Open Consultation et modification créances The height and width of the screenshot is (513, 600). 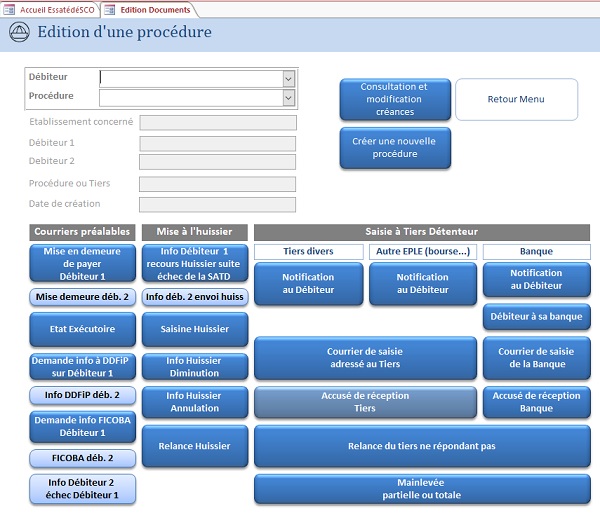tap(394, 100)
